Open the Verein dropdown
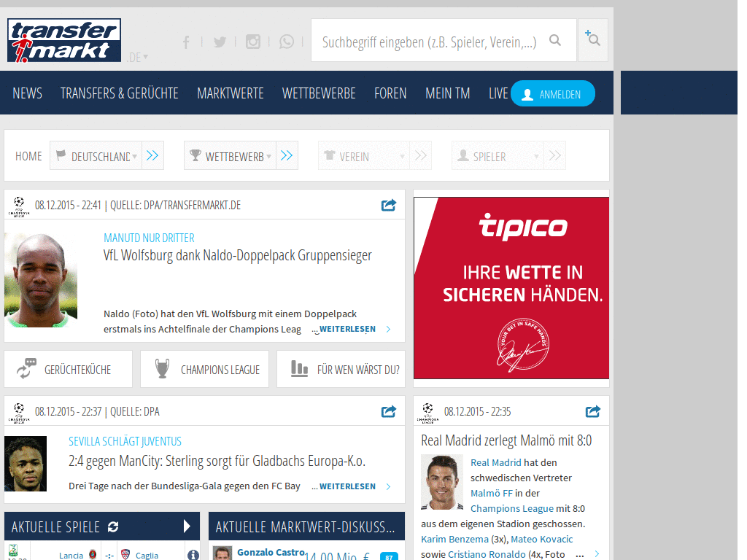This screenshot has height=560, width=747. [x=364, y=156]
